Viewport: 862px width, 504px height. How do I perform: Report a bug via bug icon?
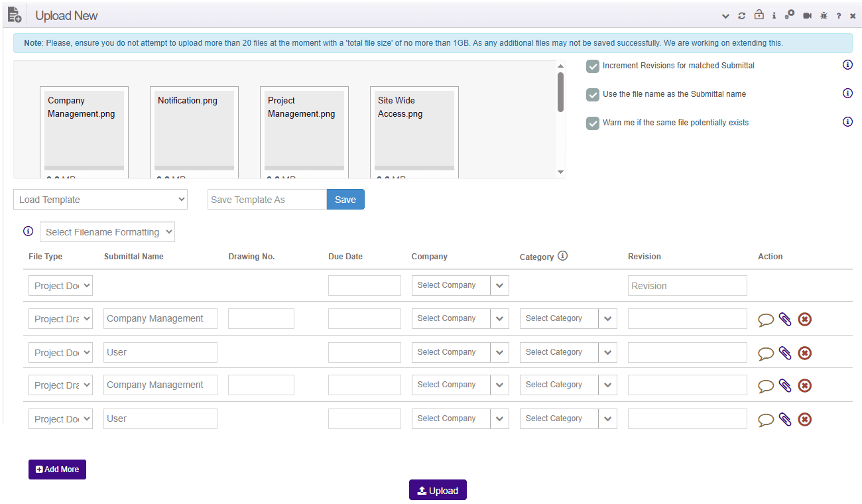click(824, 16)
